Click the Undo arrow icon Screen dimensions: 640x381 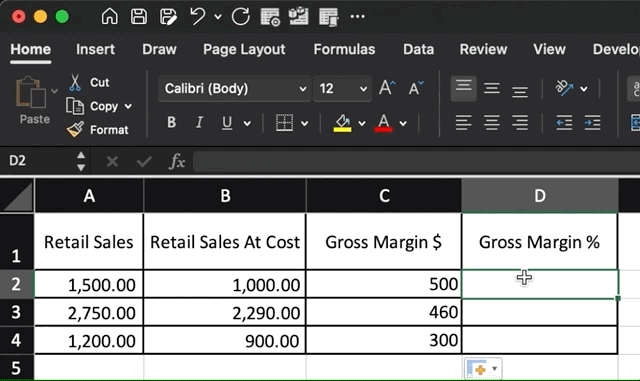point(198,17)
